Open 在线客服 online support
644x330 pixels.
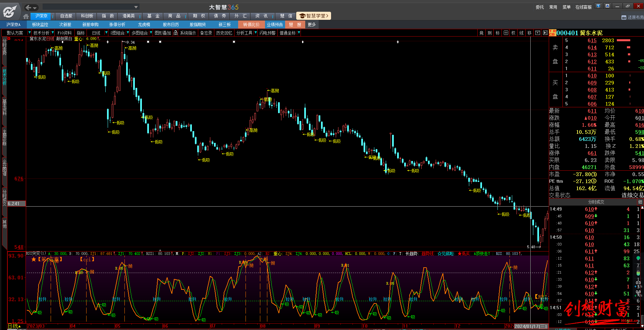[583, 7]
